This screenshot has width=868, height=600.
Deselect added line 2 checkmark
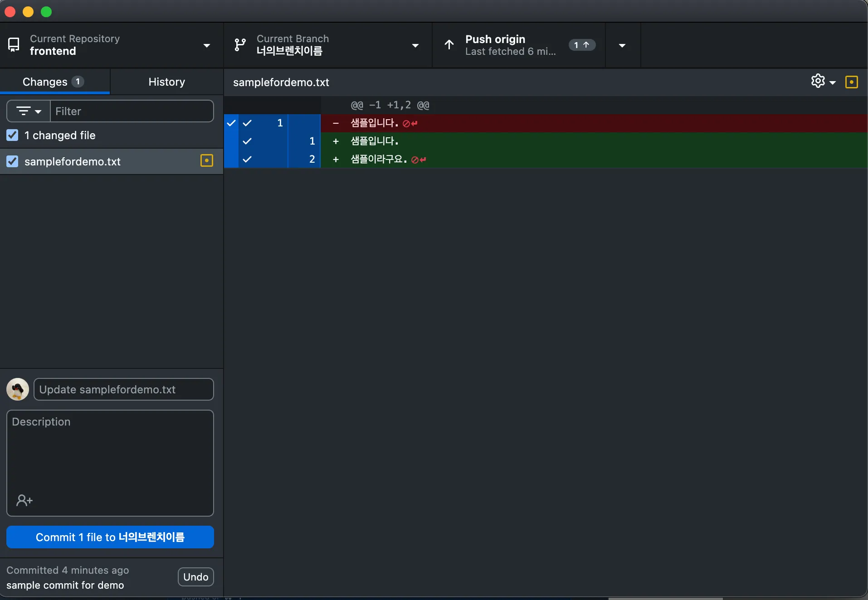click(247, 159)
